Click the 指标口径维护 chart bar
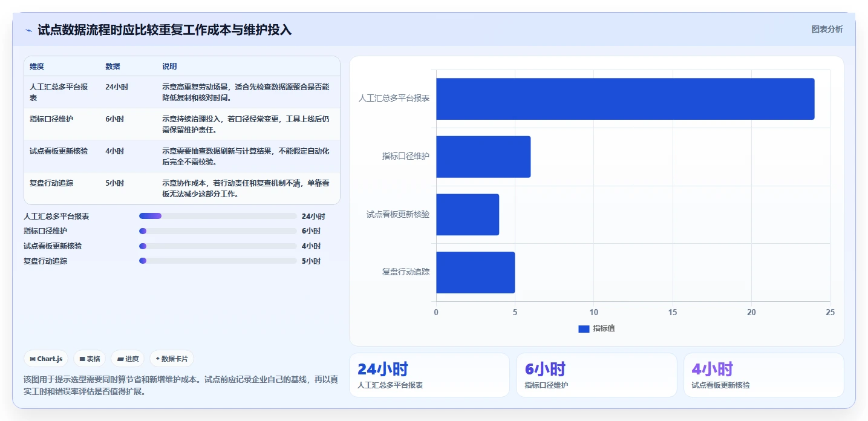This screenshot has width=868, height=421. 483,157
